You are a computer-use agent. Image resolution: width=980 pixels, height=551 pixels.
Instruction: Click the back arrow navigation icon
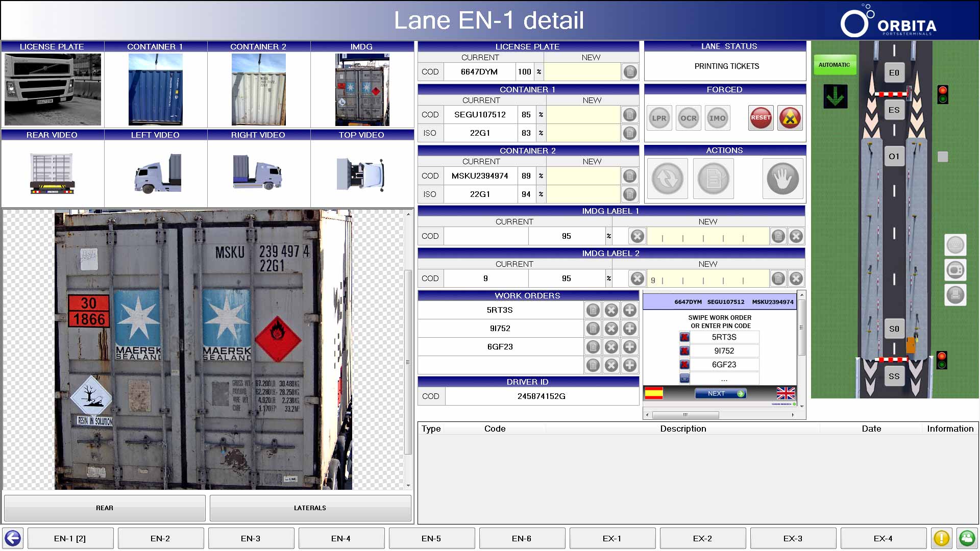click(x=13, y=538)
